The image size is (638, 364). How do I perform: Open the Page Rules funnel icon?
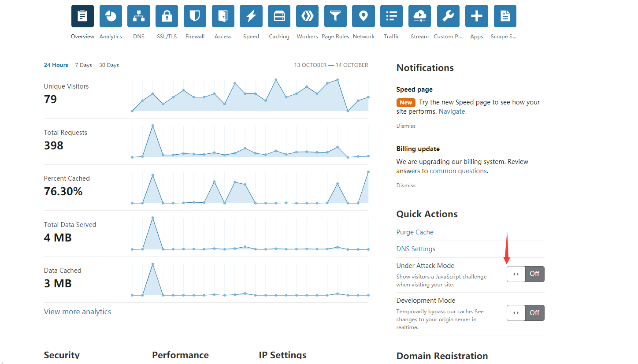(335, 16)
